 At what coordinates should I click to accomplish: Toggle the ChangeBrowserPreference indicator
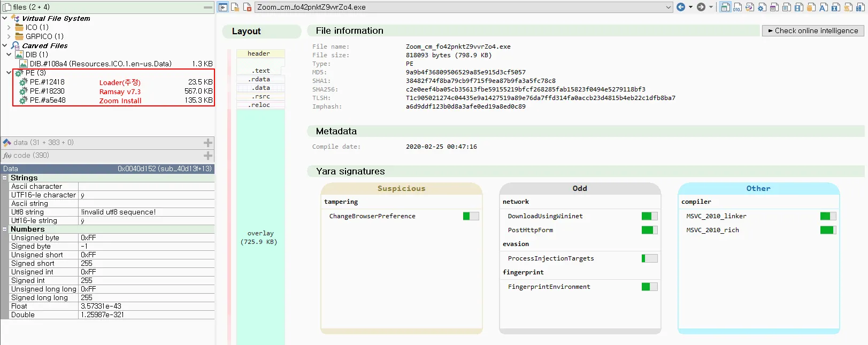471,216
